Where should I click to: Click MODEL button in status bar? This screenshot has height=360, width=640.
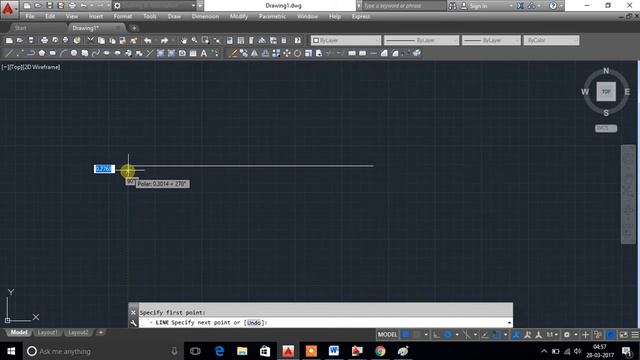pyautogui.click(x=387, y=335)
